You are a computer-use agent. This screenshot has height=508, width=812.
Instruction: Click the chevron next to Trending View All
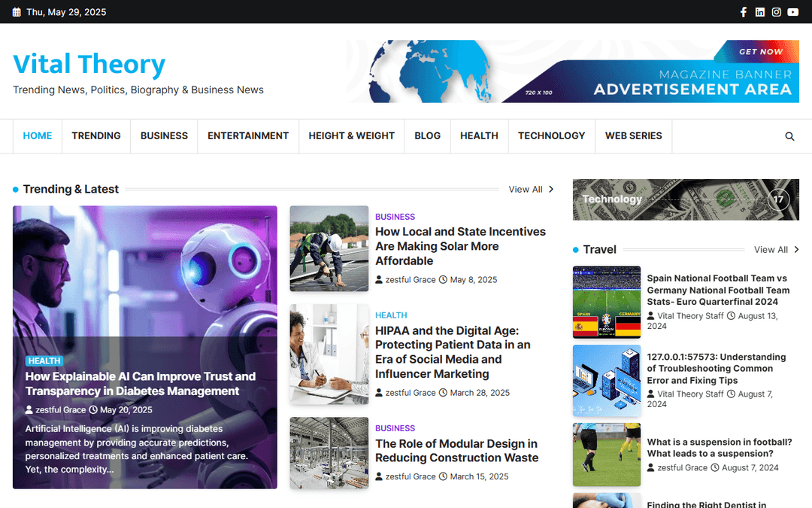coord(551,189)
